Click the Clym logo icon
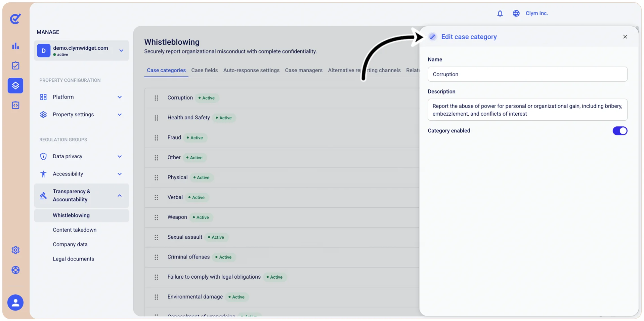 (15, 19)
